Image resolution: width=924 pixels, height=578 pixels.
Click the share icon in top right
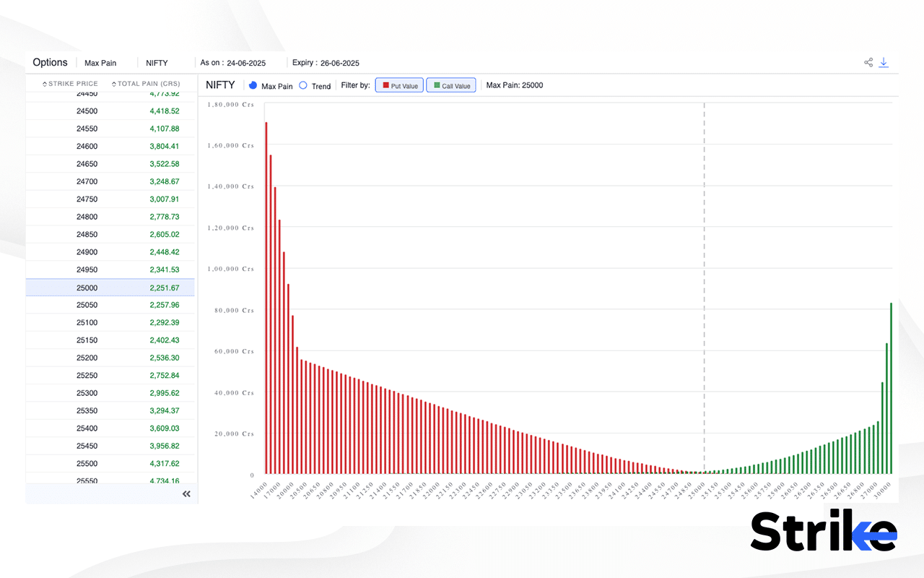click(x=868, y=62)
